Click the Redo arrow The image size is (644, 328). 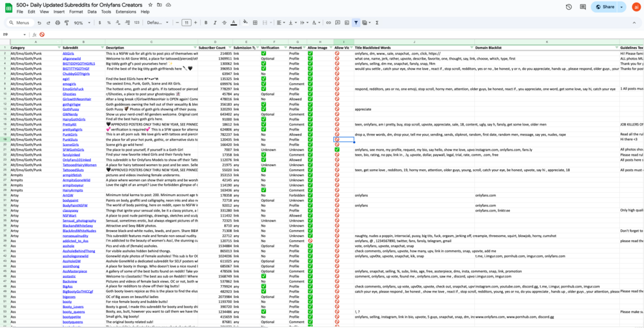click(x=49, y=22)
